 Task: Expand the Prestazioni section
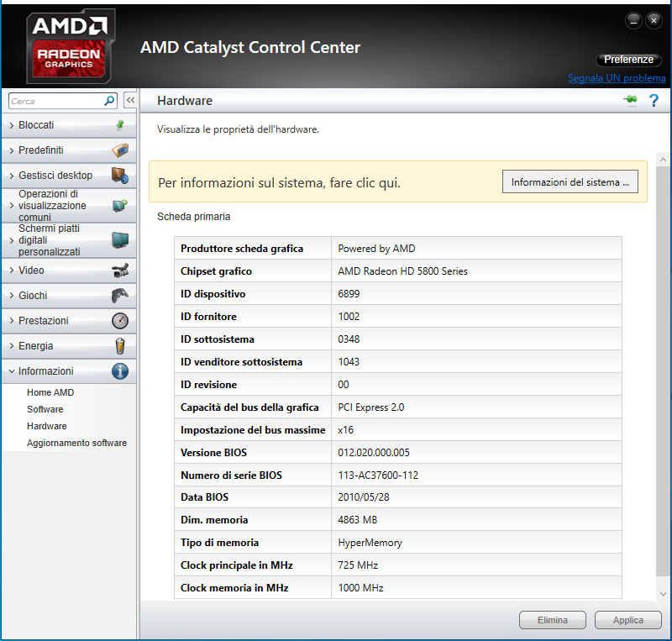tap(69, 321)
